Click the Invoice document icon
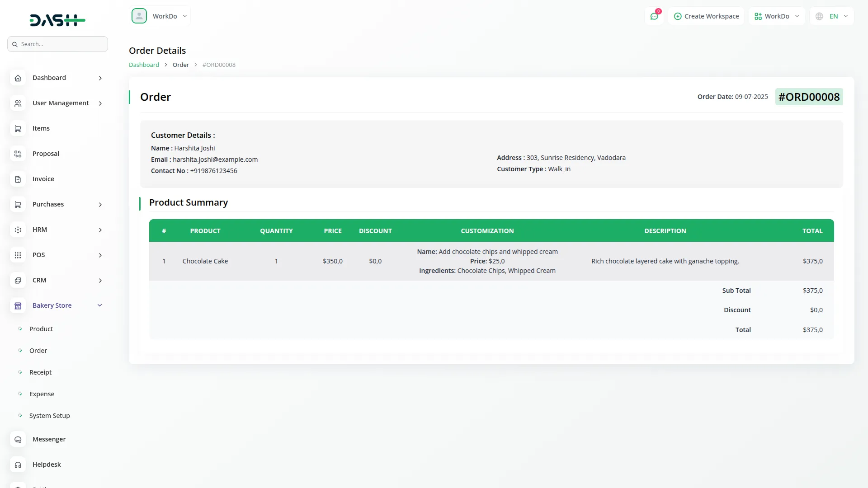 (x=18, y=179)
